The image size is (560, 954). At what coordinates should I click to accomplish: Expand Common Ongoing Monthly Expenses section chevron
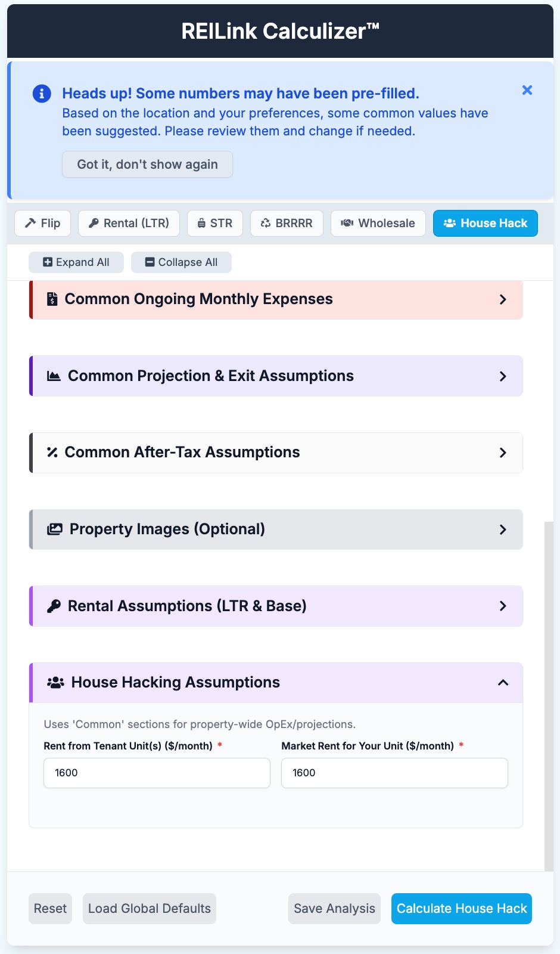click(503, 299)
